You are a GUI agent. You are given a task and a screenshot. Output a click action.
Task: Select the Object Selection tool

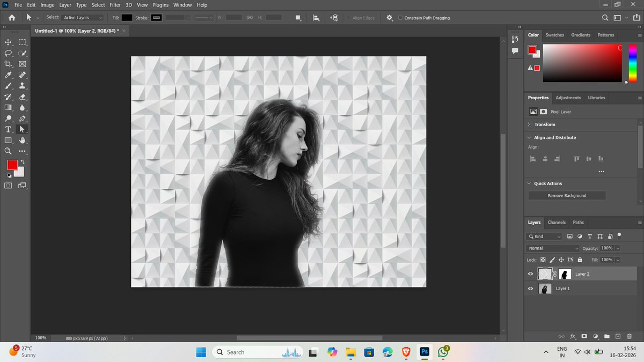tap(23, 53)
